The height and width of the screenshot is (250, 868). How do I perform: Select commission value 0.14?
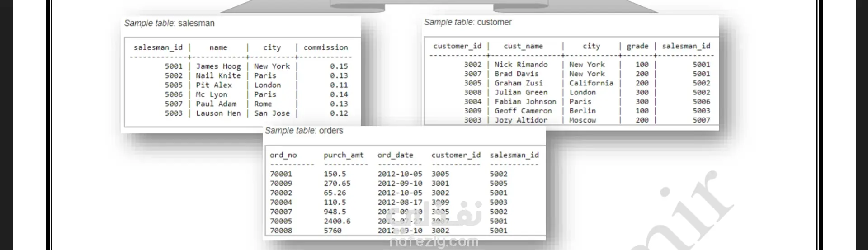pos(339,94)
